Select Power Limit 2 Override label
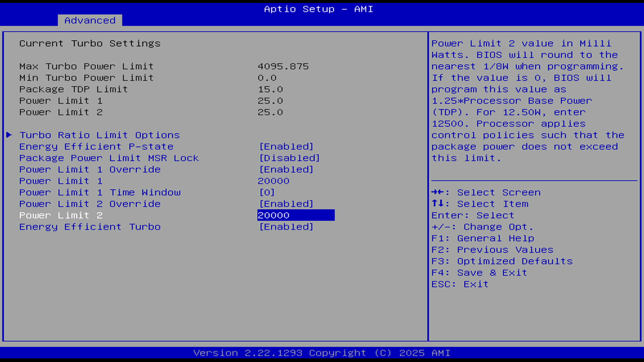Image resolution: width=644 pixels, height=362 pixels. click(90, 204)
